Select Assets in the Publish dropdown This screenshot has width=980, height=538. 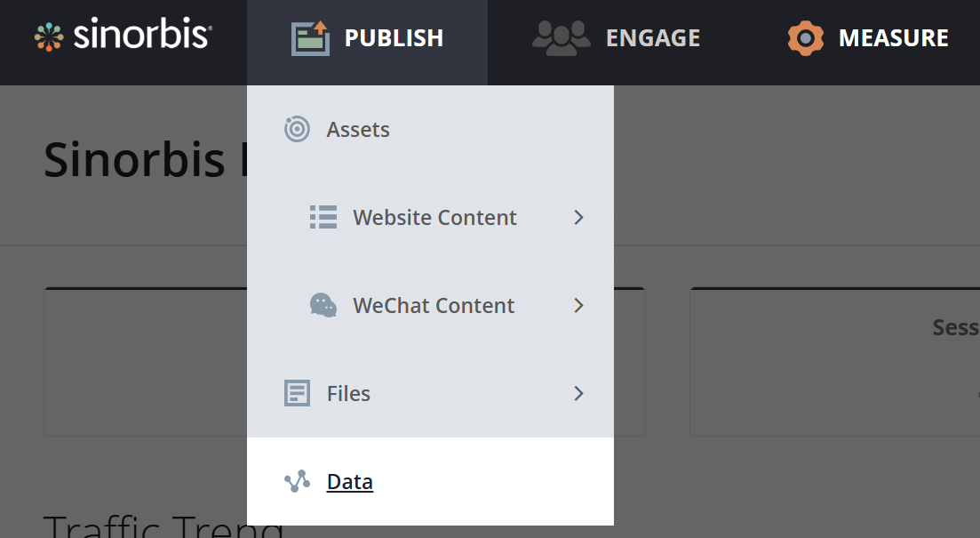click(358, 130)
